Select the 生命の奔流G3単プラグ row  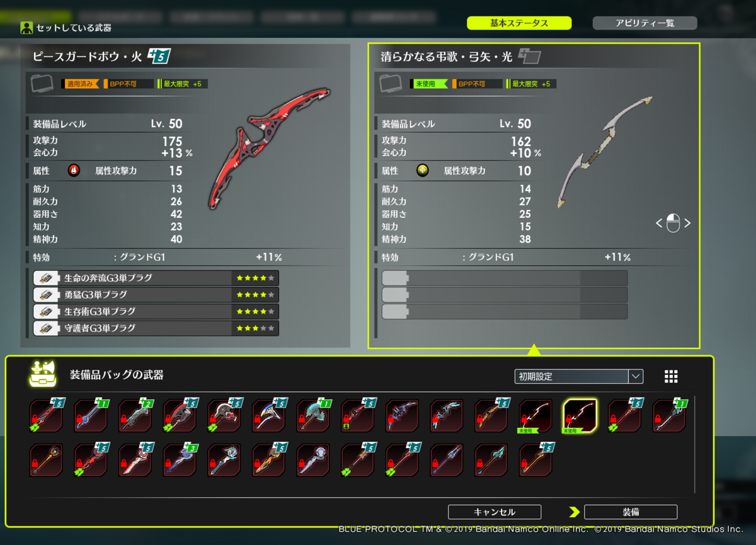[x=156, y=278]
